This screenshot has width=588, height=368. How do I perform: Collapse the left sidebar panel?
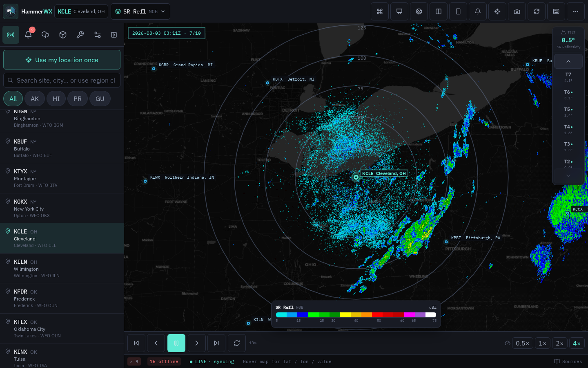tap(114, 35)
